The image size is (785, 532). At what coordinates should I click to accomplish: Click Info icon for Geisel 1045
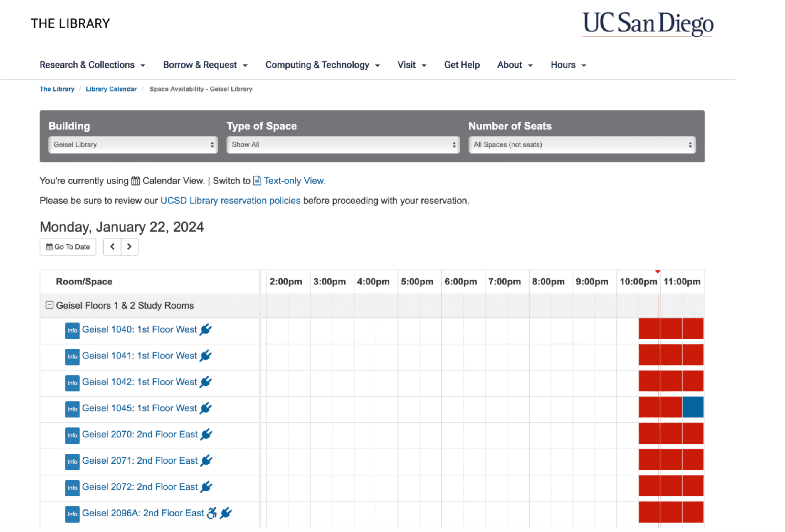[72, 409]
